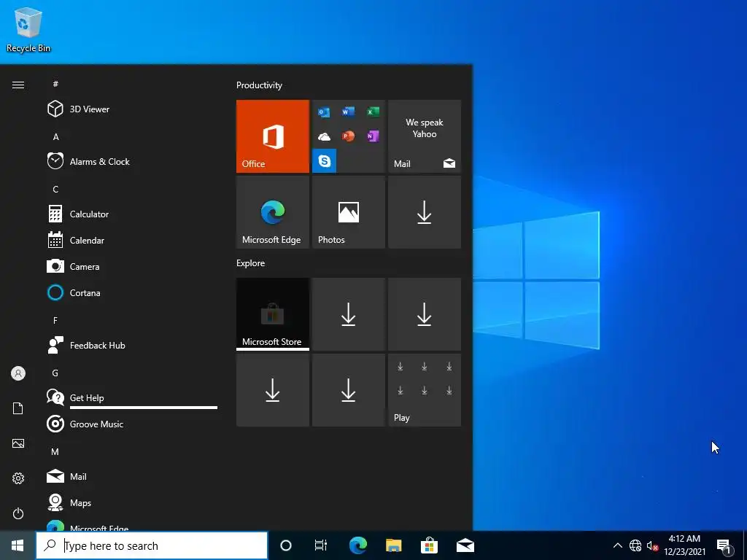
Task: Click the pending download tile beside Photos
Action: [x=425, y=212]
